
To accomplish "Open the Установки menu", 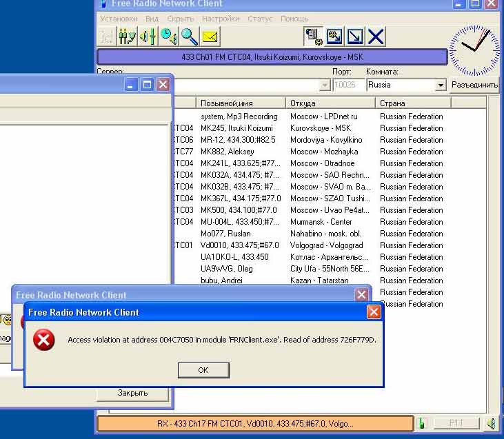I will pyautogui.click(x=119, y=19).
